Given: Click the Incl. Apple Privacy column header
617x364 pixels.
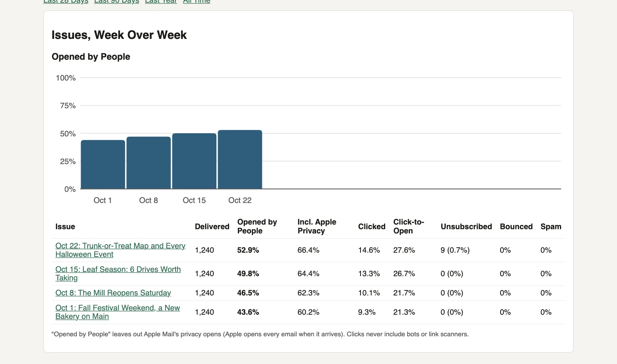Looking at the screenshot, I should pos(317,226).
